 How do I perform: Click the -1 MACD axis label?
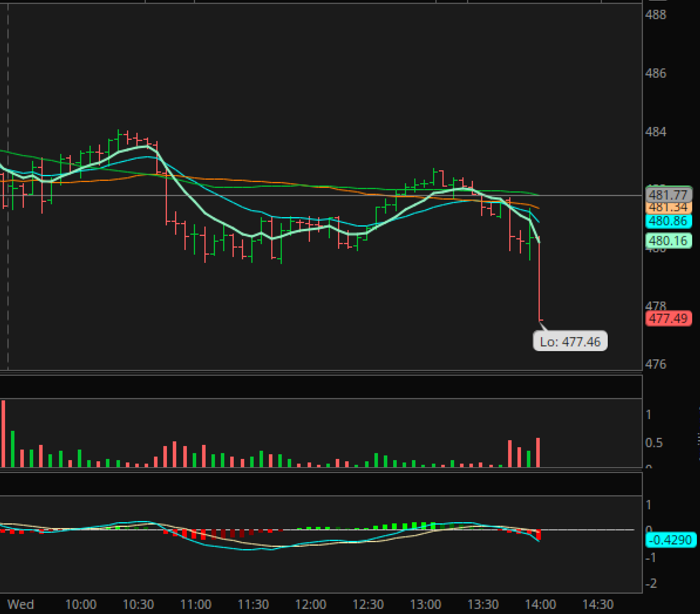pos(651,558)
